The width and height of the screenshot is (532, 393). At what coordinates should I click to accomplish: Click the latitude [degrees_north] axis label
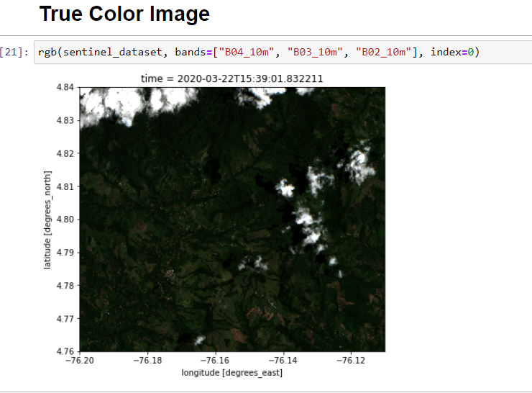[47, 220]
